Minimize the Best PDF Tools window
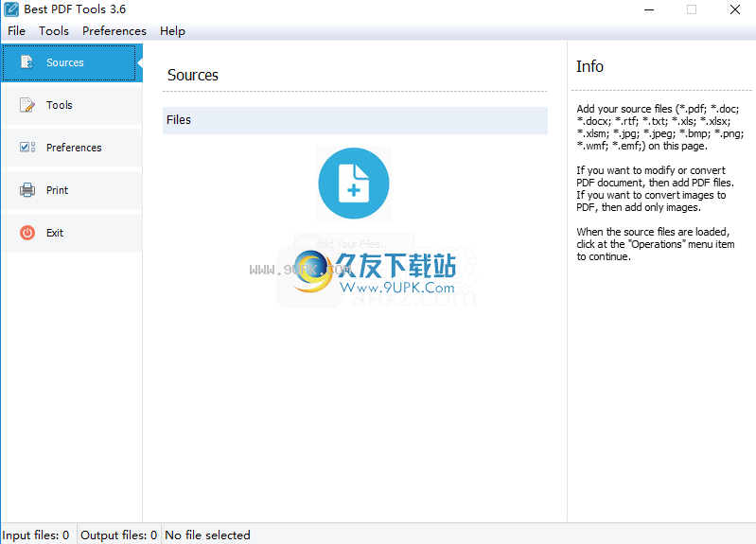This screenshot has width=756, height=544. tap(649, 9)
